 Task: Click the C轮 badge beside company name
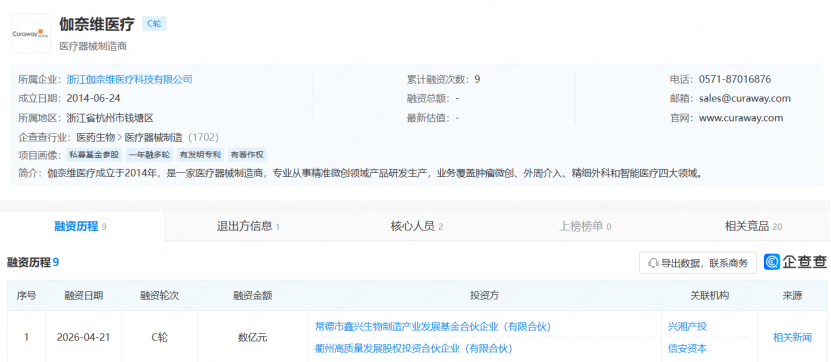154,24
